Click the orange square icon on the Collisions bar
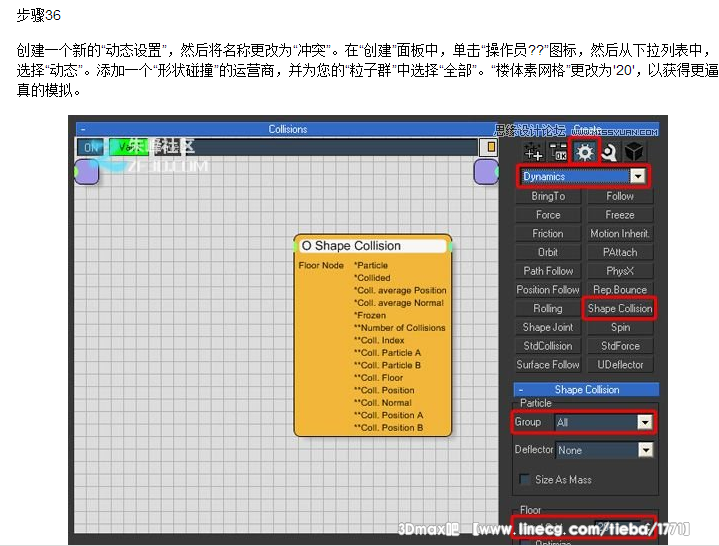719x546 pixels. click(490, 147)
